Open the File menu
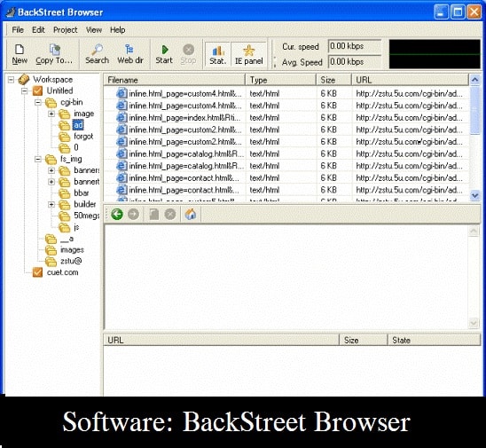This screenshot has height=448, width=486. click(18, 30)
